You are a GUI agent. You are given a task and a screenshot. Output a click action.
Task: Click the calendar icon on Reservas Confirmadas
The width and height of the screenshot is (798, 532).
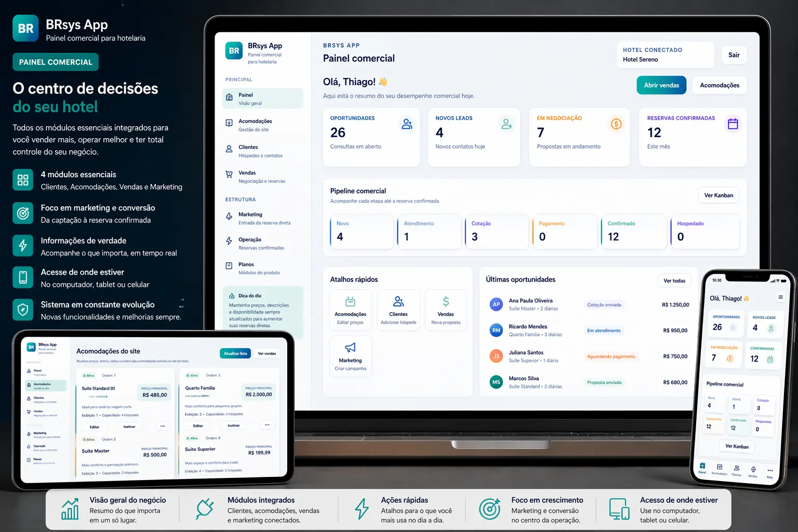(733, 124)
